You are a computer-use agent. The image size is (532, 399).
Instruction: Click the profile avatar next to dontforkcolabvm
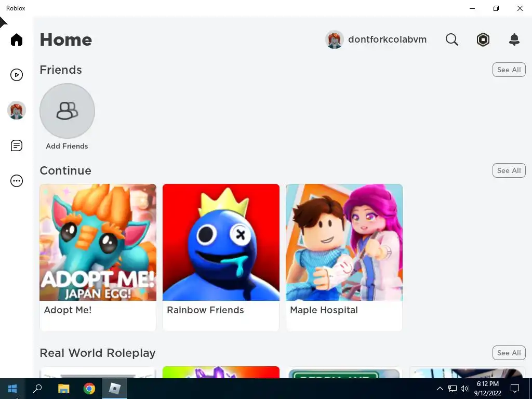[334, 39]
